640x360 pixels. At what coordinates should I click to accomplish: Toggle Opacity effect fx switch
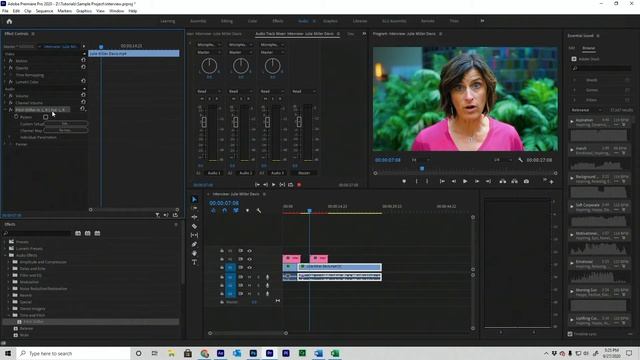pos(11,68)
